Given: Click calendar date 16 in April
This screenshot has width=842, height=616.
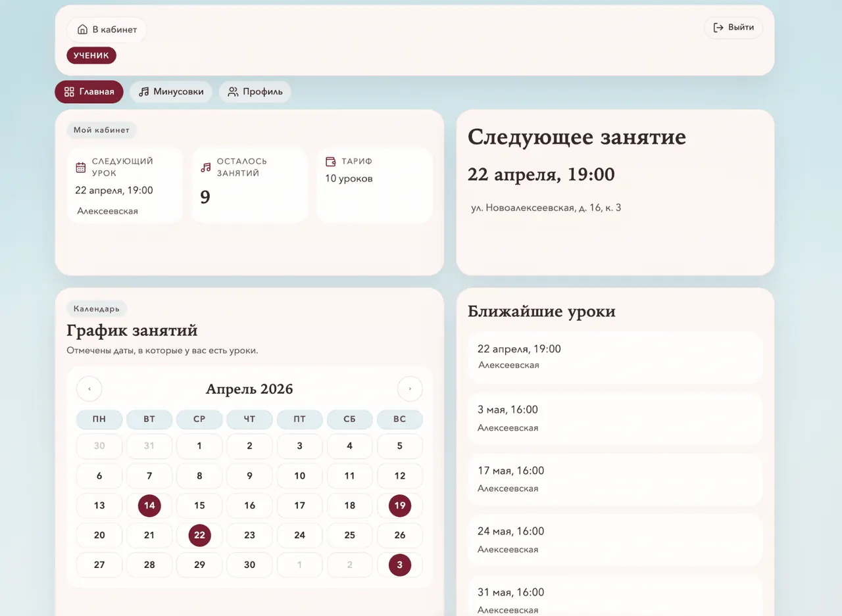Looking at the screenshot, I should (x=249, y=506).
